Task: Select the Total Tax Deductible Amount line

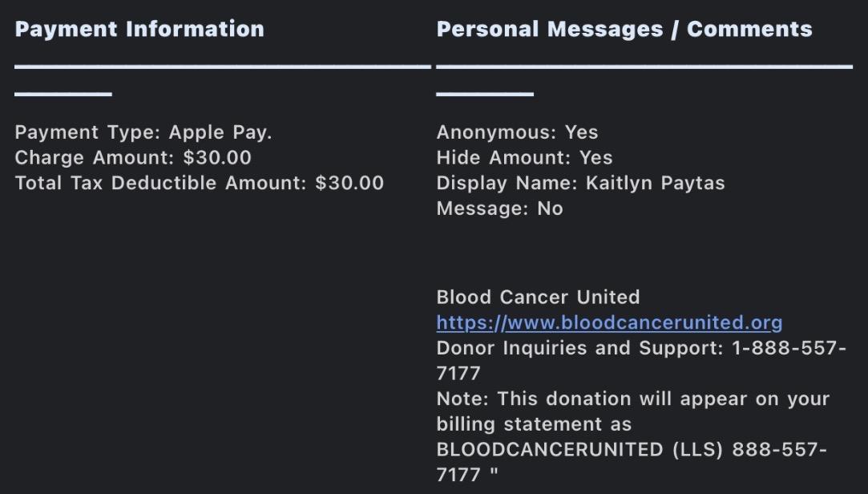Action: [199, 184]
